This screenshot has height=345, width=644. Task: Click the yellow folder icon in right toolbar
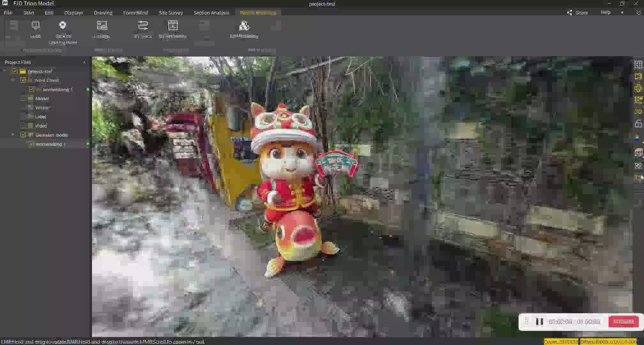638,76
